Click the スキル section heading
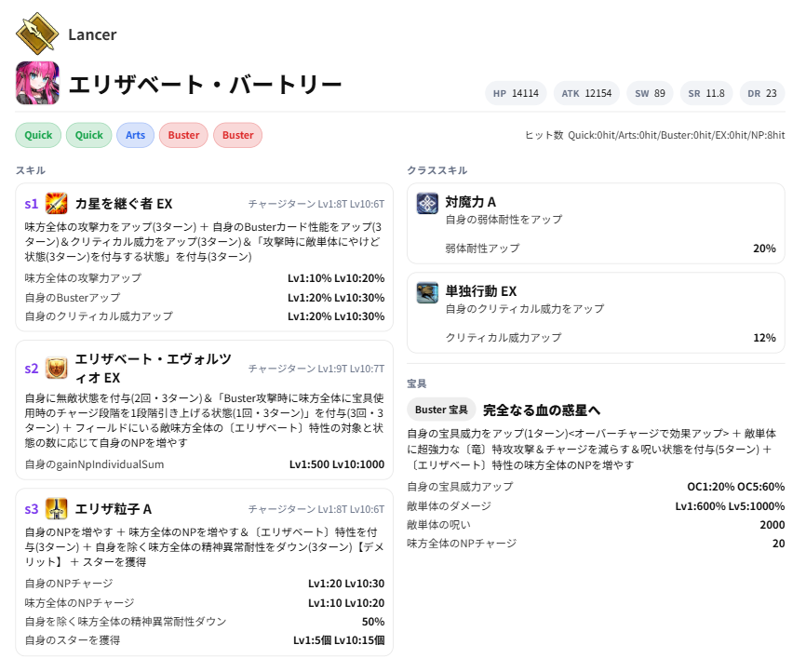This screenshot has width=806, height=672. (31, 170)
